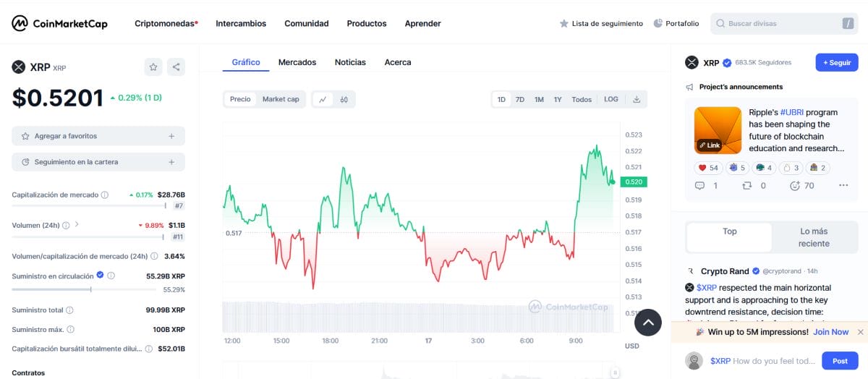The image size is (868, 379).
Task: Click the Post button
Action: pos(840,361)
